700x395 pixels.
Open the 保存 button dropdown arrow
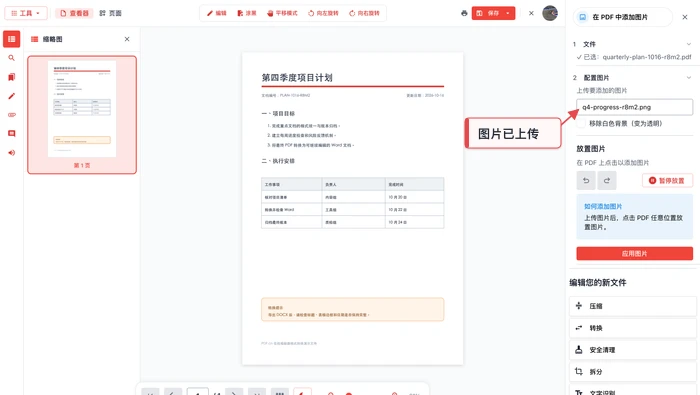508,13
